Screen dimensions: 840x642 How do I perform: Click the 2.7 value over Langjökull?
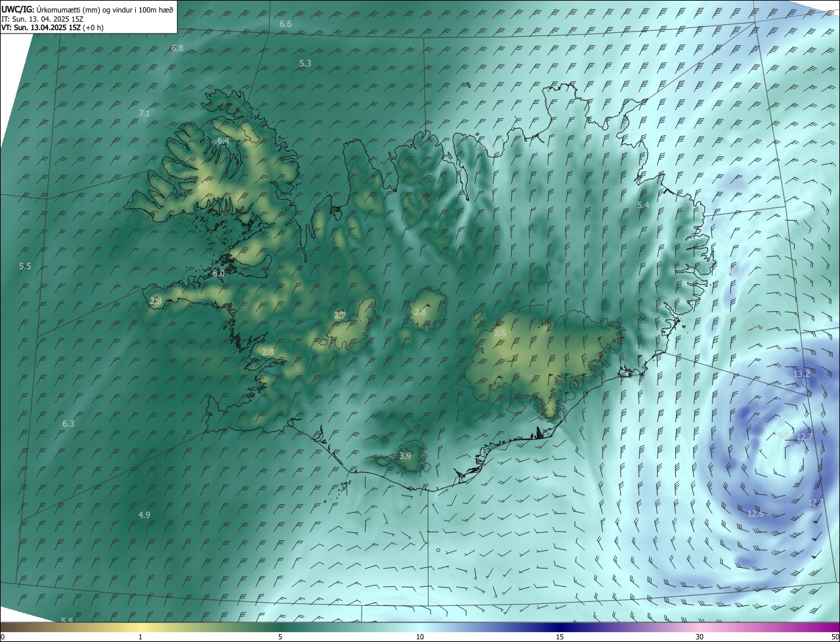tap(339, 316)
